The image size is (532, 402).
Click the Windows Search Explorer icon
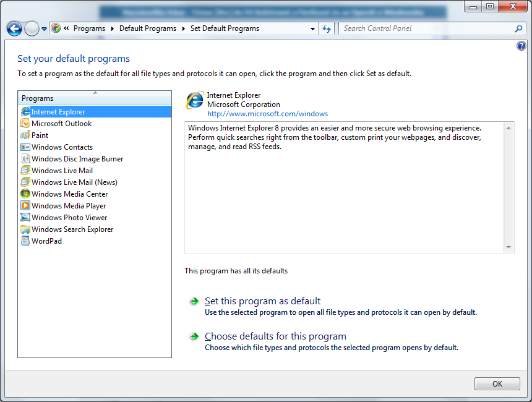click(x=25, y=229)
